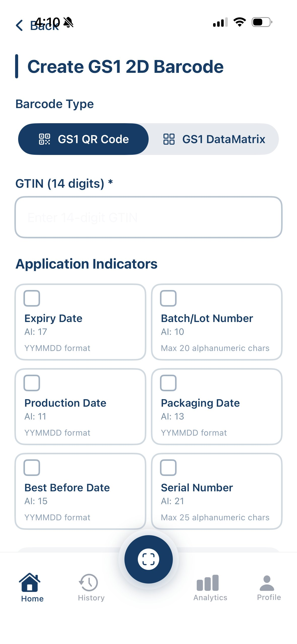Select GS1 QR Code barcode type

coord(83,139)
